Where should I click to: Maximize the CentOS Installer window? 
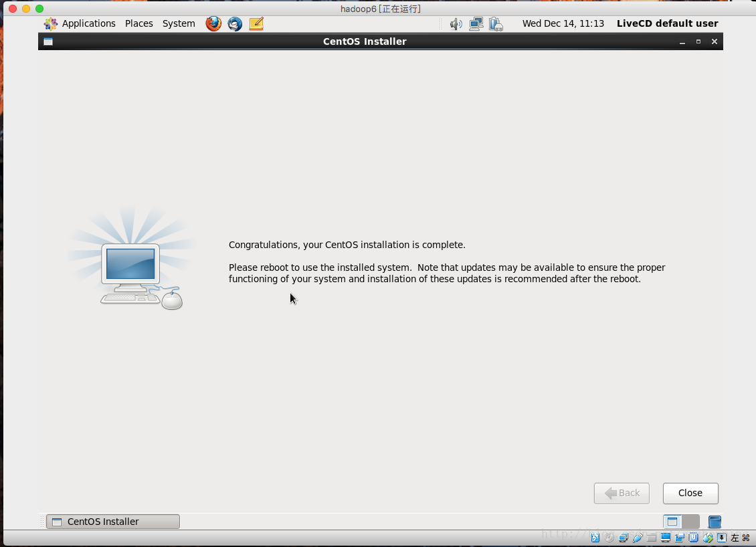(698, 42)
